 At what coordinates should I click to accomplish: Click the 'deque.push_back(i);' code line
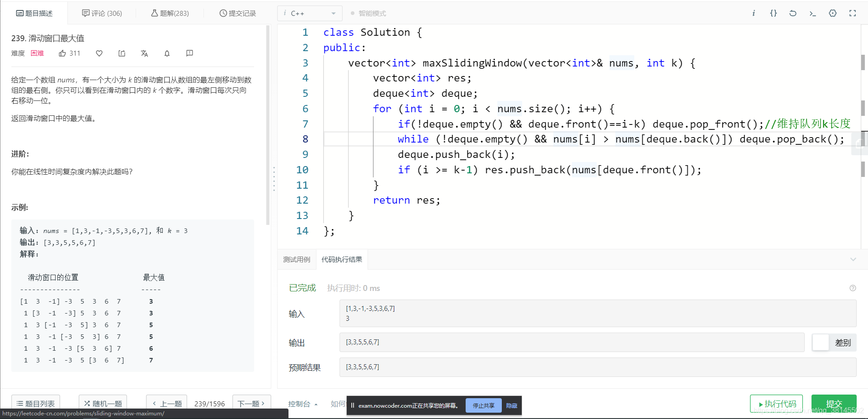(x=456, y=154)
